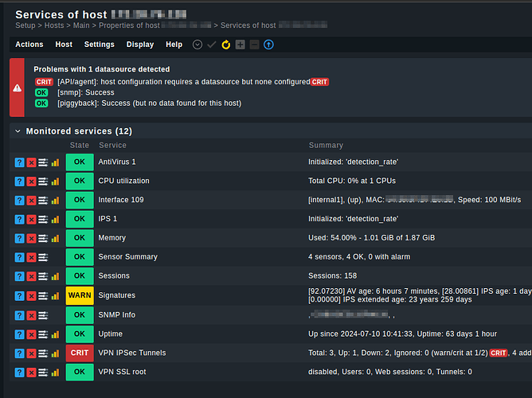Click the yellow rescan refresh icon
This screenshot has height=398, width=532.
tap(225, 45)
